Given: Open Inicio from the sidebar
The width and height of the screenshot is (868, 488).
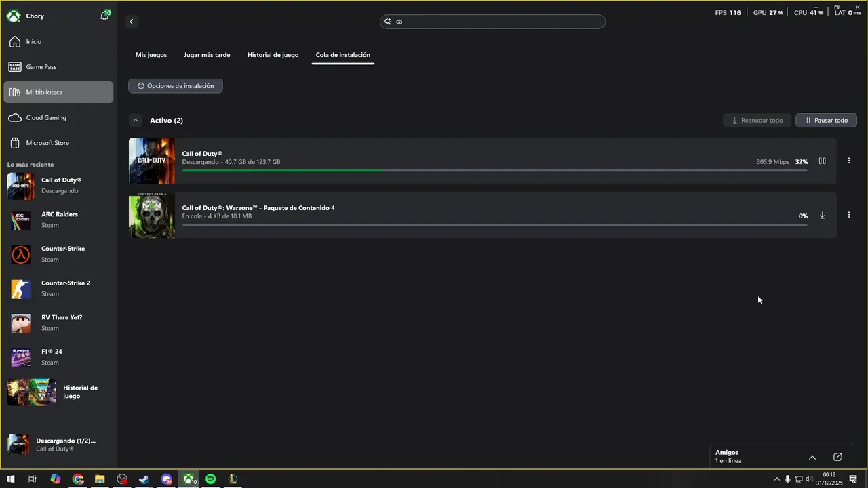Looking at the screenshot, I should pos(58,42).
